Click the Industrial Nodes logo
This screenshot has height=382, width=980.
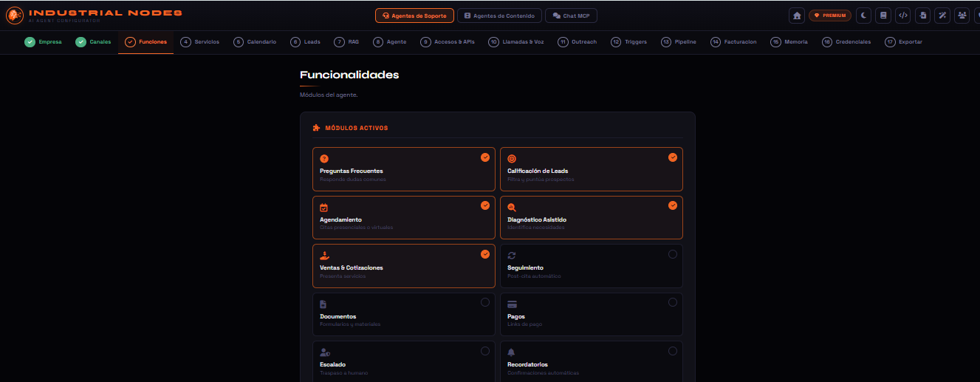[x=15, y=16]
